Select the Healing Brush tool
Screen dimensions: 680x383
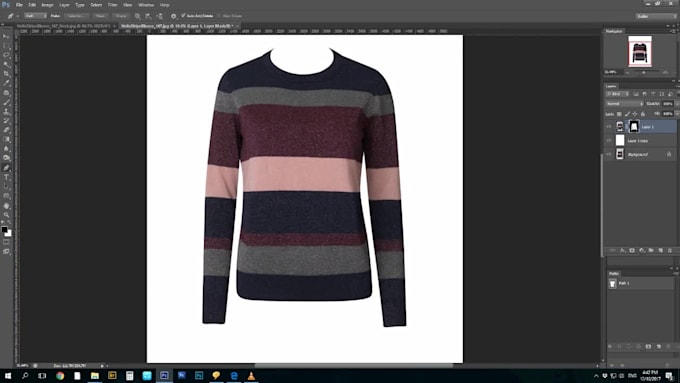pos(6,93)
